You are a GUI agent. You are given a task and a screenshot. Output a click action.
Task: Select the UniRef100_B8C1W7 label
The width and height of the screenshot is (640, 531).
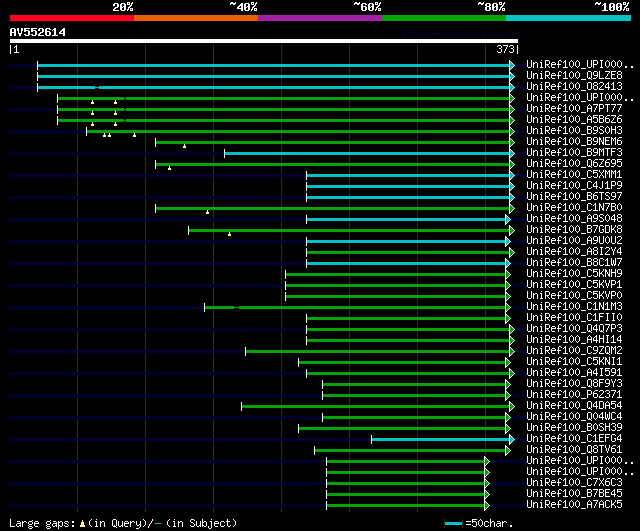coord(574,263)
